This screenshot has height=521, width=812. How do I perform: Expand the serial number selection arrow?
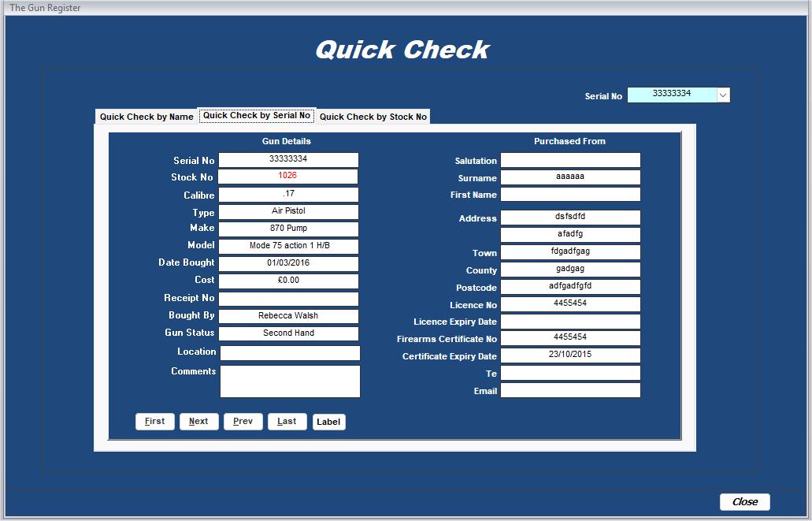click(x=724, y=95)
